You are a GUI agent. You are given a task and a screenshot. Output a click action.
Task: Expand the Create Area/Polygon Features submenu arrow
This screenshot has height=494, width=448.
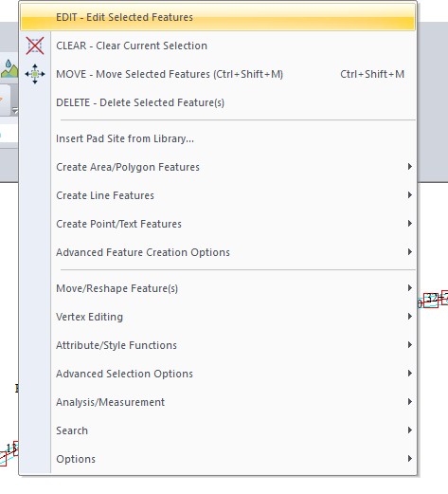pos(410,167)
